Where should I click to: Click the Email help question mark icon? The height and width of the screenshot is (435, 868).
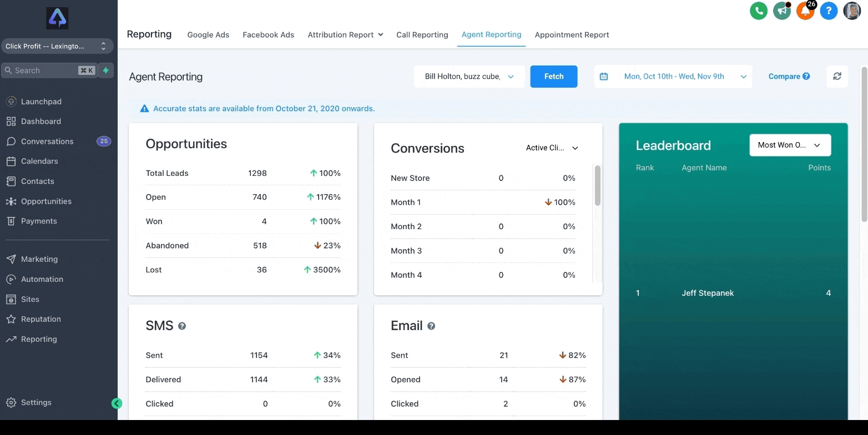(x=431, y=326)
